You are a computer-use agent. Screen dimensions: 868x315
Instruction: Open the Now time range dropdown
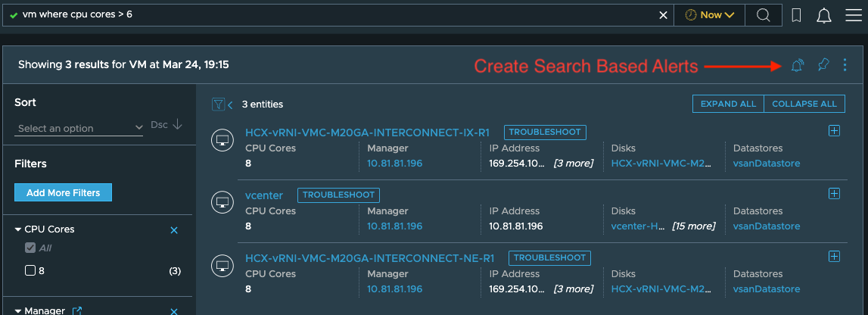(710, 15)
